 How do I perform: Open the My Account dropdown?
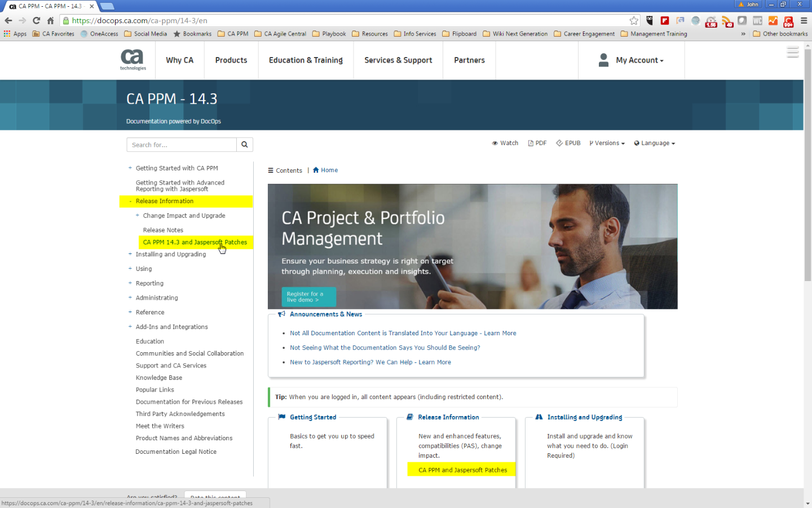tap(639, 60)
